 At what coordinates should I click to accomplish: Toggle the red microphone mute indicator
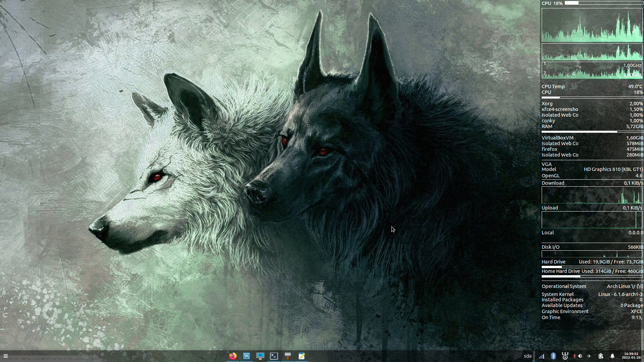(574, 356)
